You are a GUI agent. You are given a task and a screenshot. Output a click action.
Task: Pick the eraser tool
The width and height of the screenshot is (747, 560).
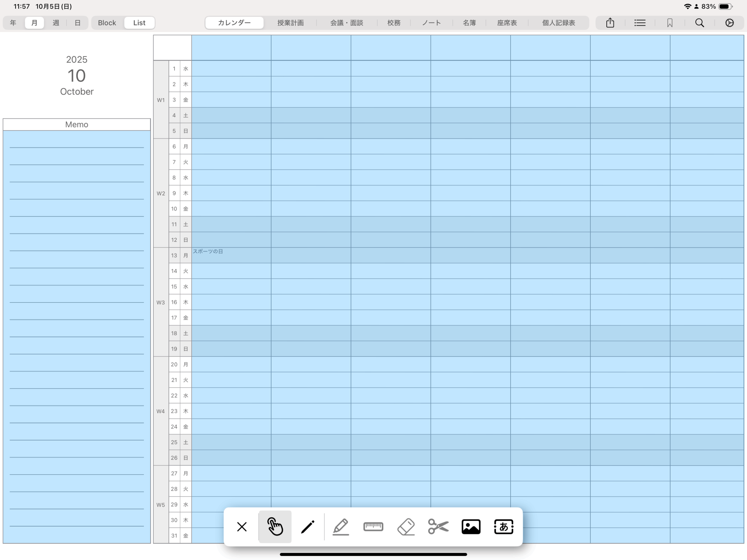[406, 526]
